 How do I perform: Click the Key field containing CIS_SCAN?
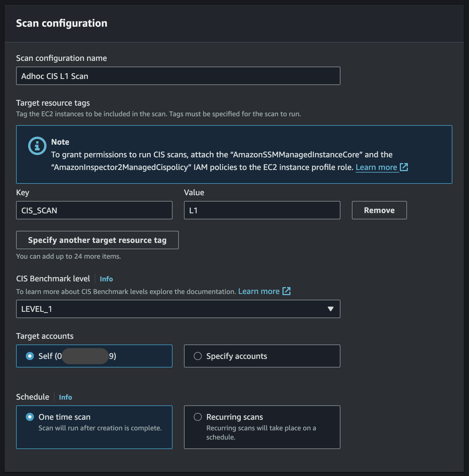[x=94, y=210]
